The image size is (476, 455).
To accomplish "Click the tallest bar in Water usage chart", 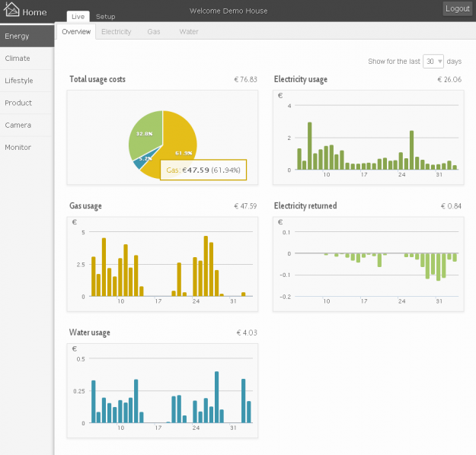I will click(217, 397).
